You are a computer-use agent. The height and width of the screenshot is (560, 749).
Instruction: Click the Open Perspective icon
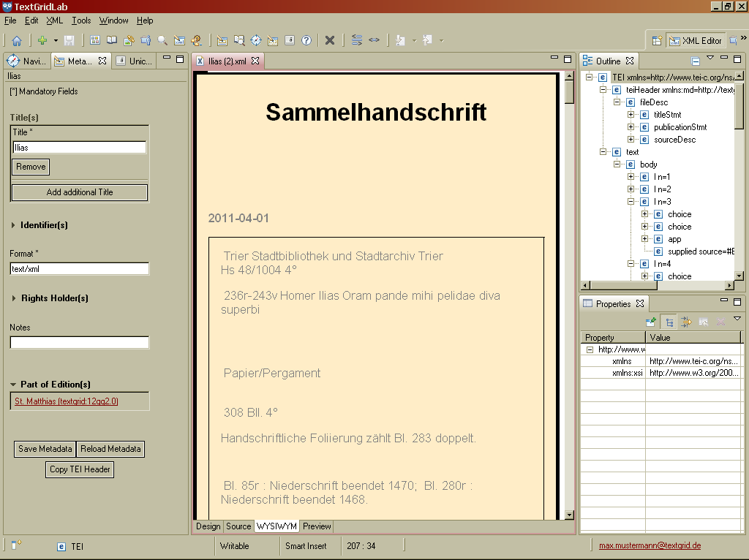pyautogui.click(x=657, y=40)
